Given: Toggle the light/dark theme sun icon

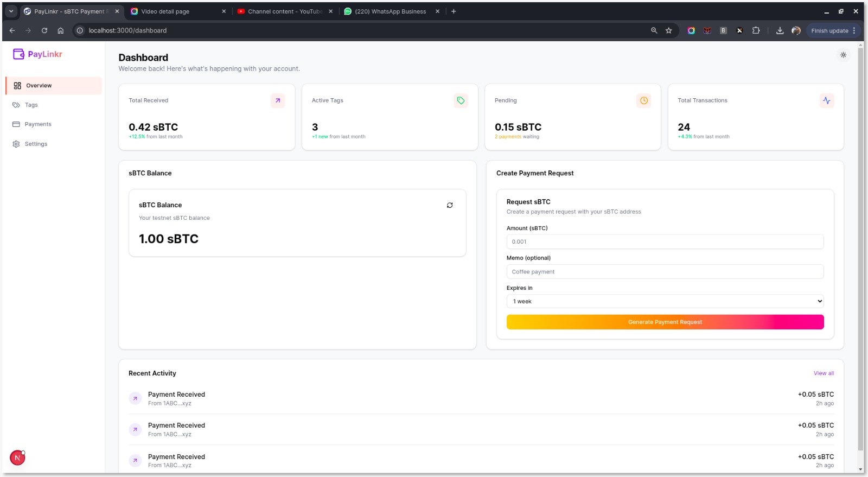Looking at the screenshot, I should [843, 55].
